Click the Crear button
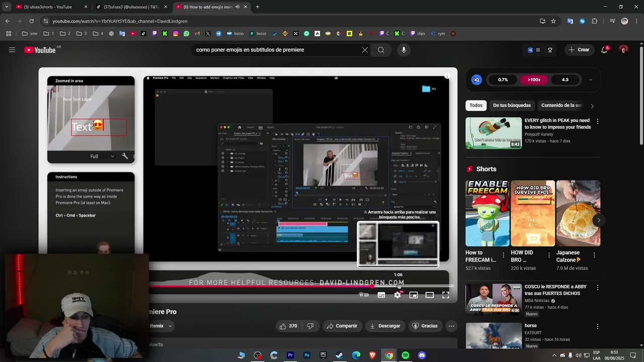Screen dimensions: 644x362 579,50
